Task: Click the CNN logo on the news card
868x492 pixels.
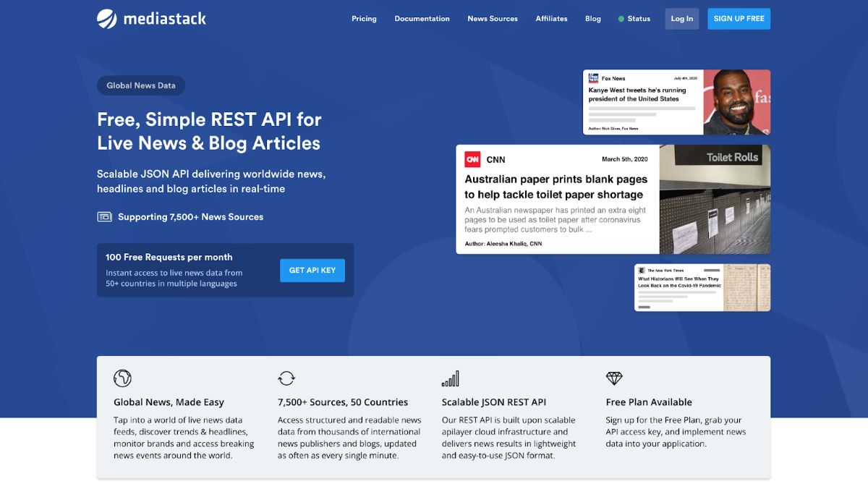Action: [474, 159]
